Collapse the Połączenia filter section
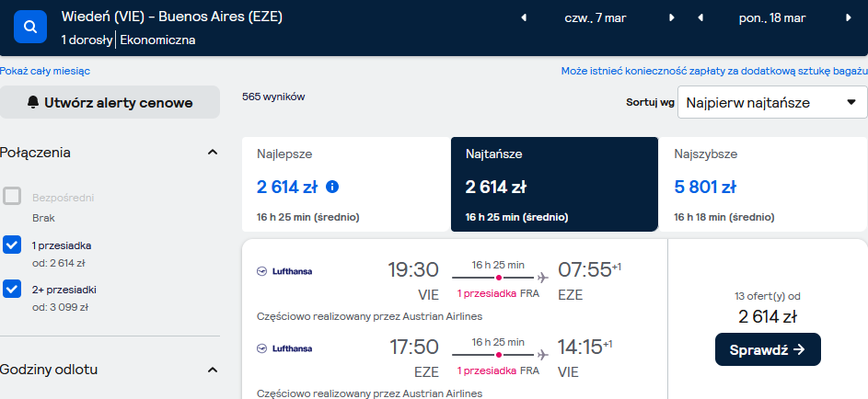This screenshot has height=399, width=868. [212, 152]
